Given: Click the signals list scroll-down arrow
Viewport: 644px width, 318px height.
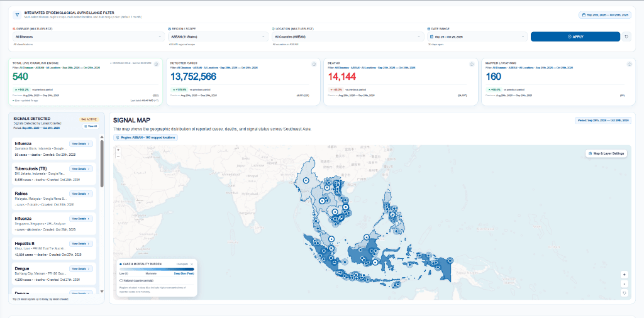Looking at the screenshot, I should pyautogui.click(x=102, y=292).
